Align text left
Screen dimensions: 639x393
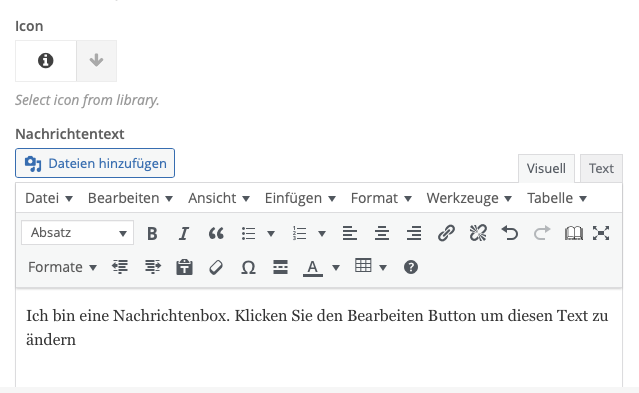[350, 233]
